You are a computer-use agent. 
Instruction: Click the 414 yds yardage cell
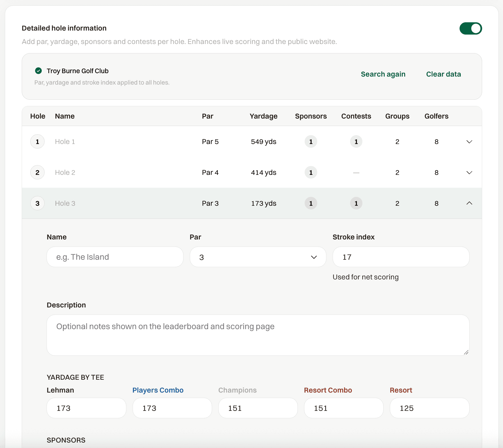(x=264, y=173)
